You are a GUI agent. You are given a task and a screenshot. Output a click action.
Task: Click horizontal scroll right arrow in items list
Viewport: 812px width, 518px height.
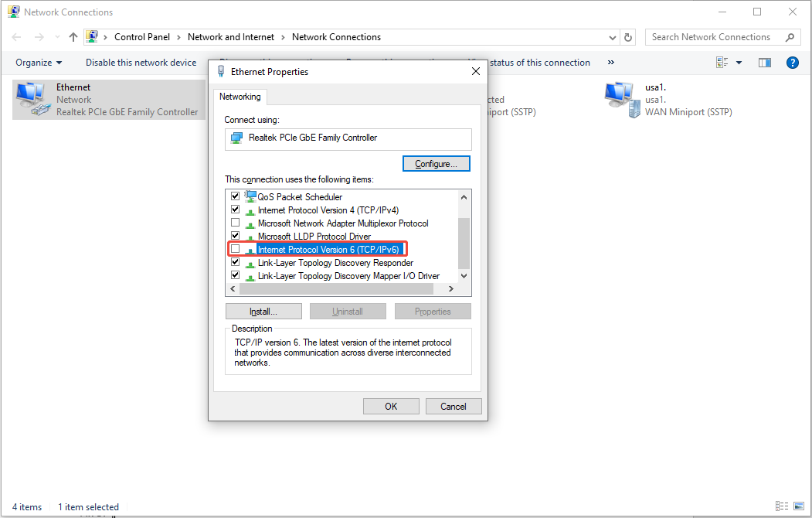(451, 289)
